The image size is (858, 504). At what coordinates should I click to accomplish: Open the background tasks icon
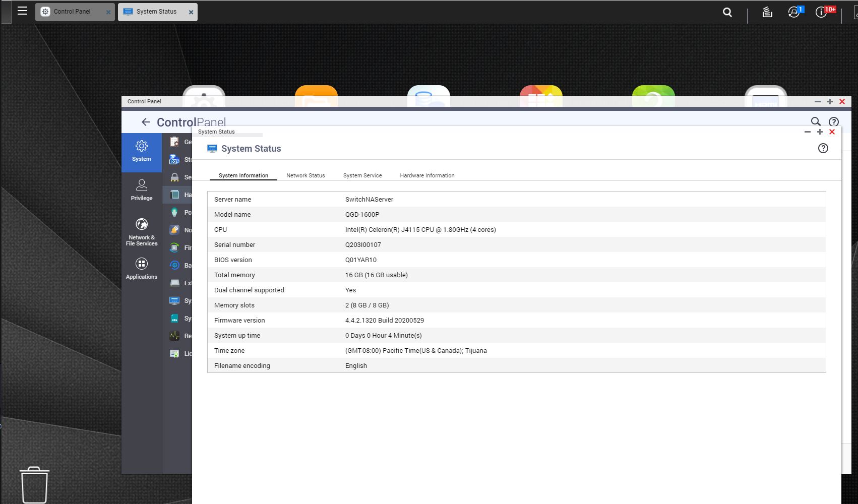point(767,12)
